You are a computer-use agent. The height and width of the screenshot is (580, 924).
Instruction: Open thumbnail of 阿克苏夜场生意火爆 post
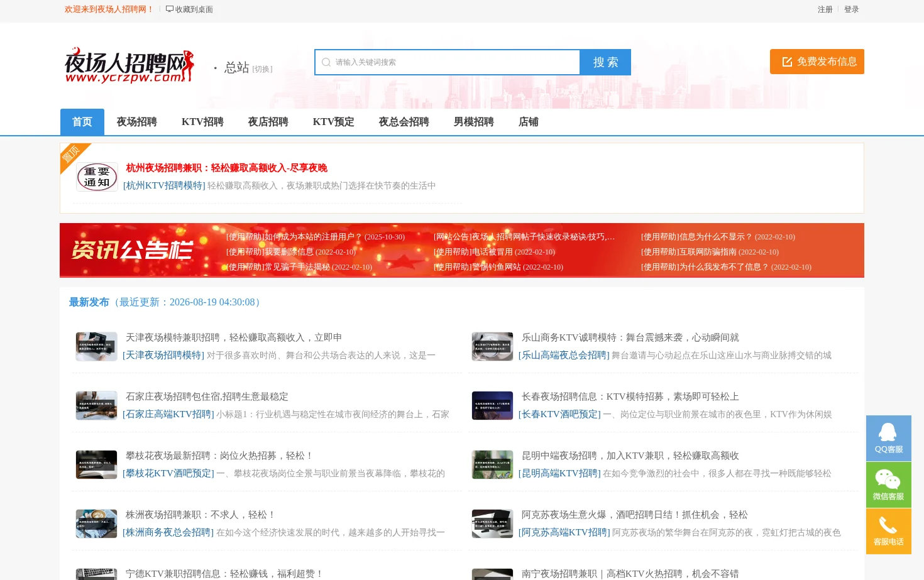[492, 523]
